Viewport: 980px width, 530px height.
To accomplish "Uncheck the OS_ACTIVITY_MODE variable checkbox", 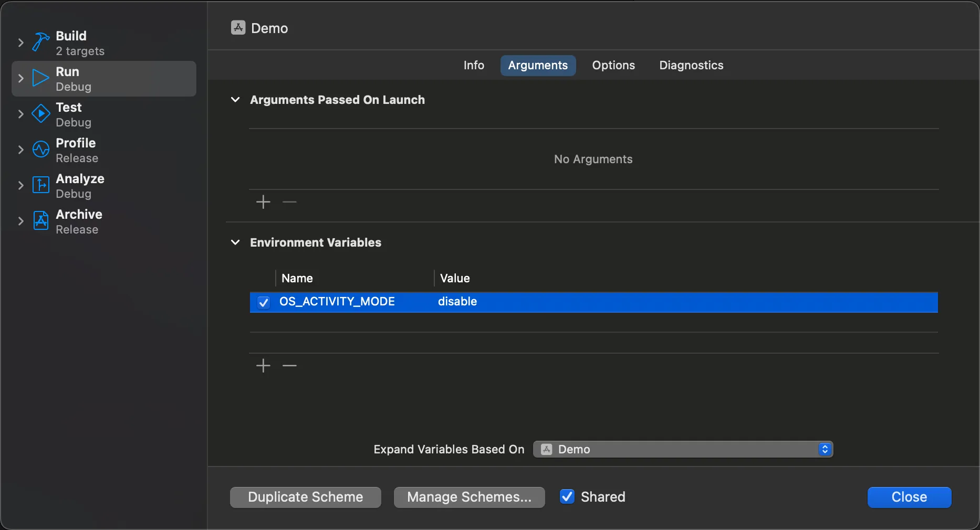I will pyautogui.click(x=264, y=302).
